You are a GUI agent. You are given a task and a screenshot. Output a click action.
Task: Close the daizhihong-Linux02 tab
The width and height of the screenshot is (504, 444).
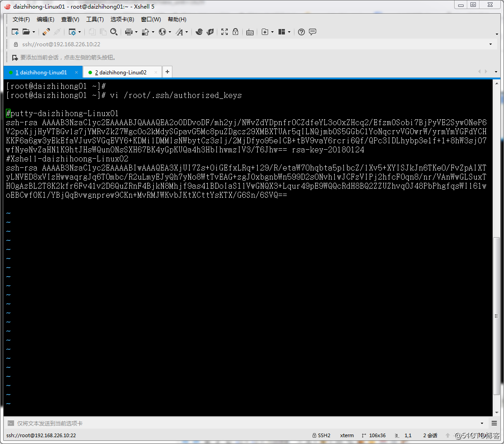[x=156, y=72]
